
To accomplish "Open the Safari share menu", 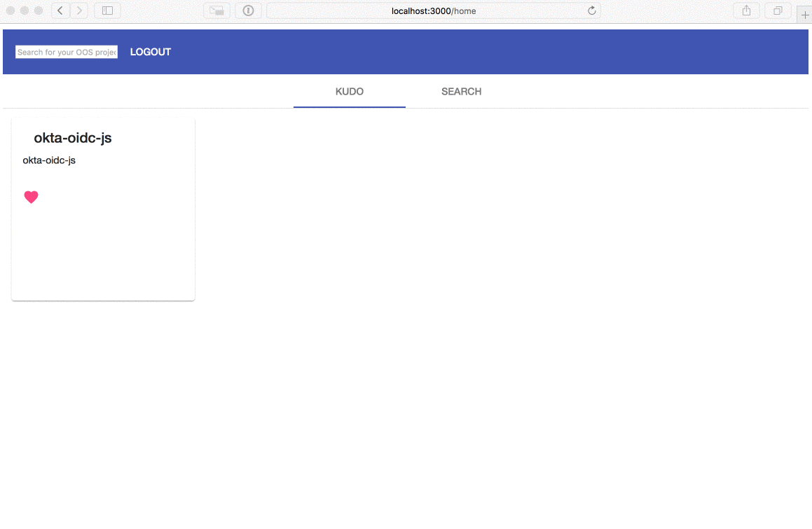I will [x=746, y=11].
